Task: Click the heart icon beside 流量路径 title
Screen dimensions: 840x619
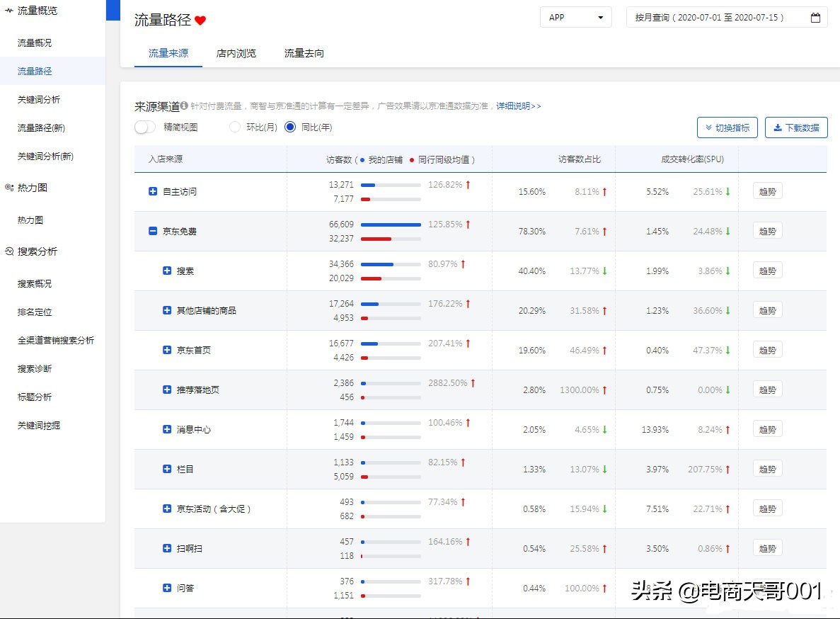Action: (x=201, y=21)
